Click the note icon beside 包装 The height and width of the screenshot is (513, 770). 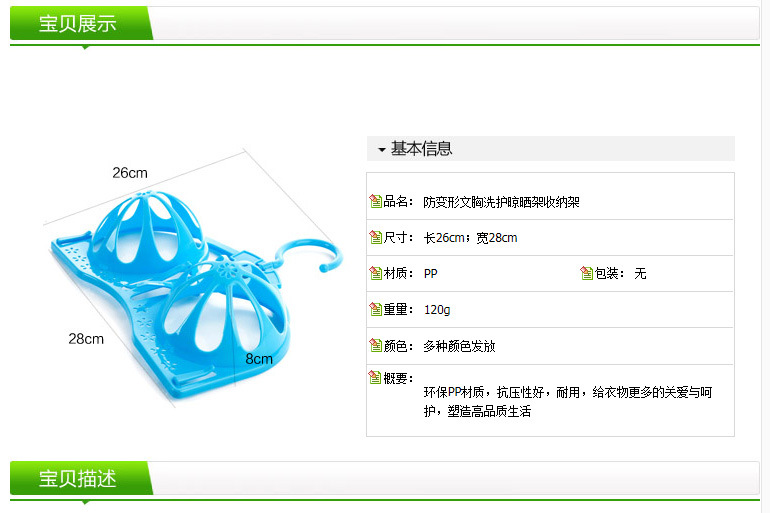pos(586,273)
